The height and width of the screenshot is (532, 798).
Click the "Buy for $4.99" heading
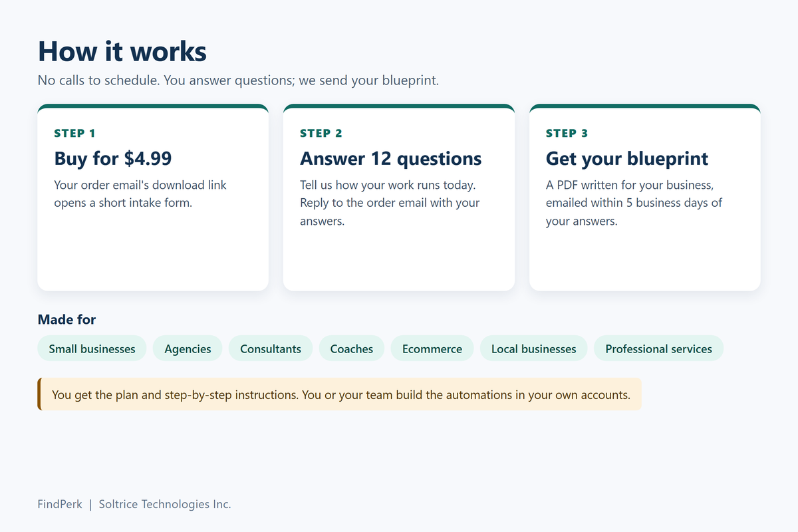[113, 158]
